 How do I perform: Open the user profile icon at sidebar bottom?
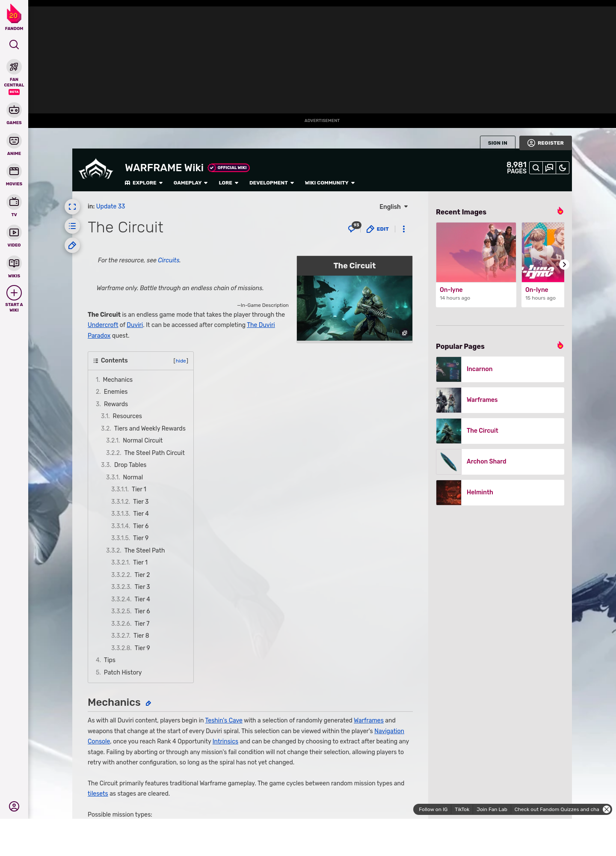click(14, 806)
